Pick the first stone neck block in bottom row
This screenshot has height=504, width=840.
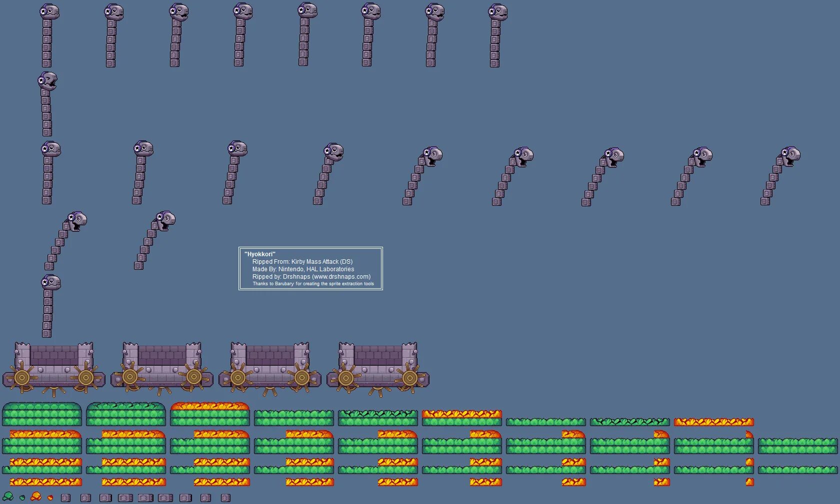coord(65,498)
